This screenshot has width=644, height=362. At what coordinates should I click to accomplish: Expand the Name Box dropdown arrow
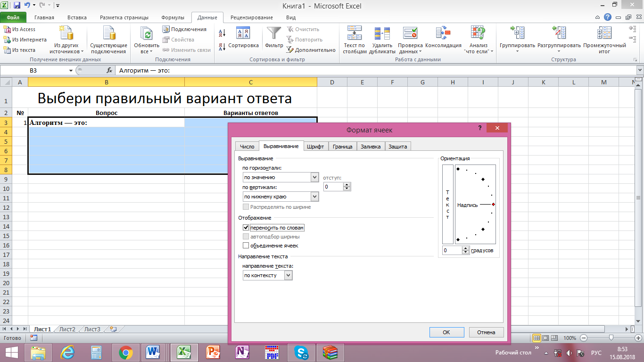pos(71,70)
